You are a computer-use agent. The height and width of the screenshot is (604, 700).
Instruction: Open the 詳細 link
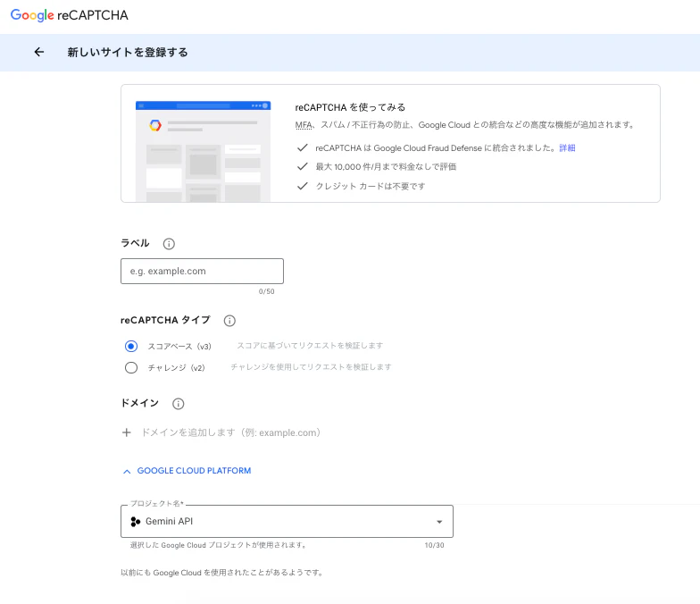pyautogui.click(x=567, y=148)
